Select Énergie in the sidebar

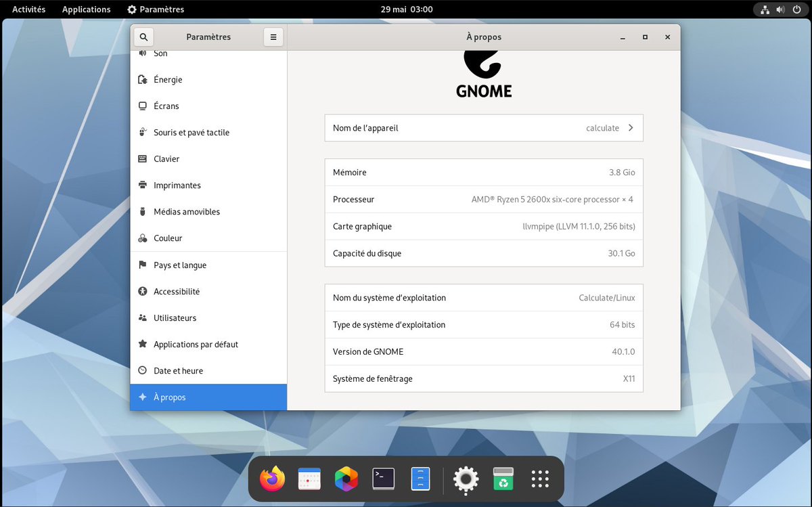pos(208,79)
